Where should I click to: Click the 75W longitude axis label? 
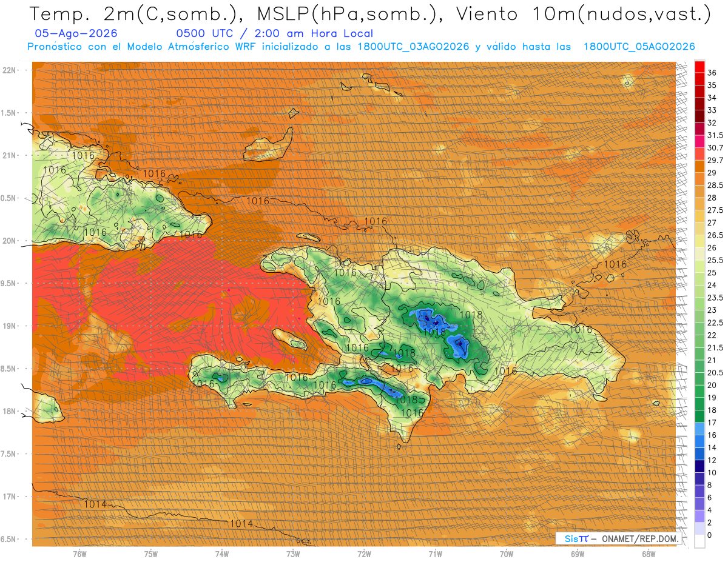(151, 554)
